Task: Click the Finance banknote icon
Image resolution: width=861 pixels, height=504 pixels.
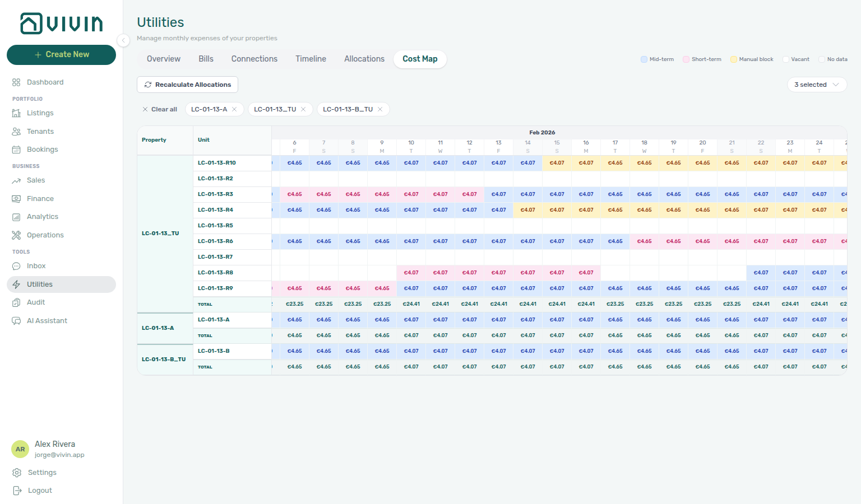Action: click(16, 199)
